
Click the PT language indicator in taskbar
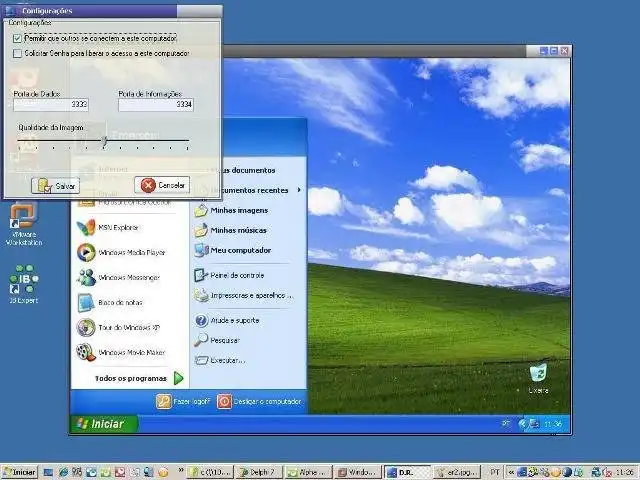[x=494, y=472]
